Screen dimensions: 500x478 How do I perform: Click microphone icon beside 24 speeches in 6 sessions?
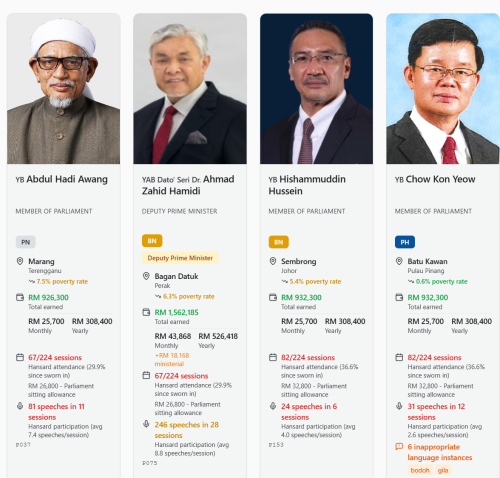[x=273, y=406]
